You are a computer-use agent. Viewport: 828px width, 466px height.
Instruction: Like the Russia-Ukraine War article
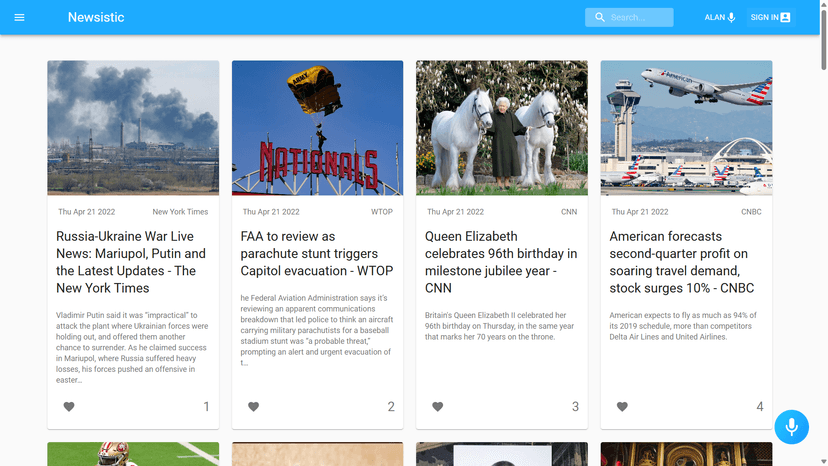[69, 407]
